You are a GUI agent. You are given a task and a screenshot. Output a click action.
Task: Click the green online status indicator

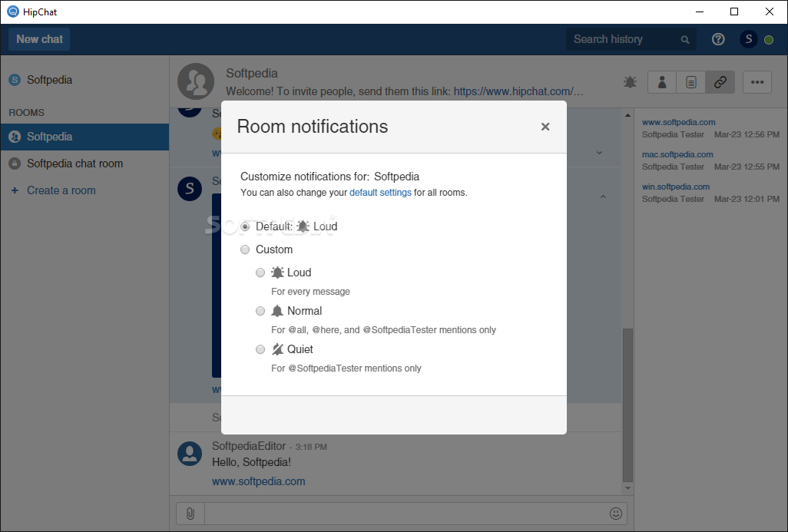(769, 40)
